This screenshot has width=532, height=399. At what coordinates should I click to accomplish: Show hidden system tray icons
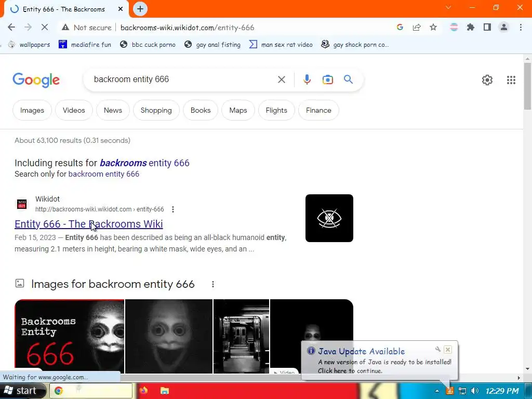pos(437,391)
